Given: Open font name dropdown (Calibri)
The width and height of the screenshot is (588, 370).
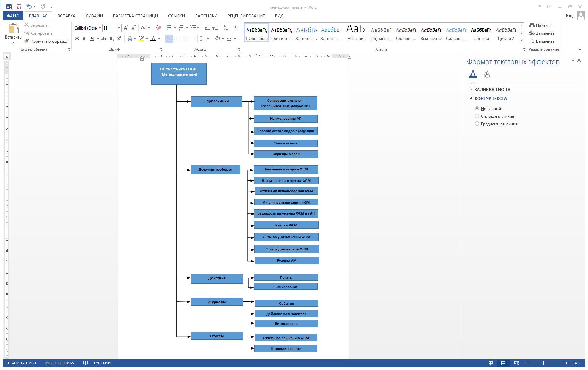Looking at the screenshot, I should (100, 28).
